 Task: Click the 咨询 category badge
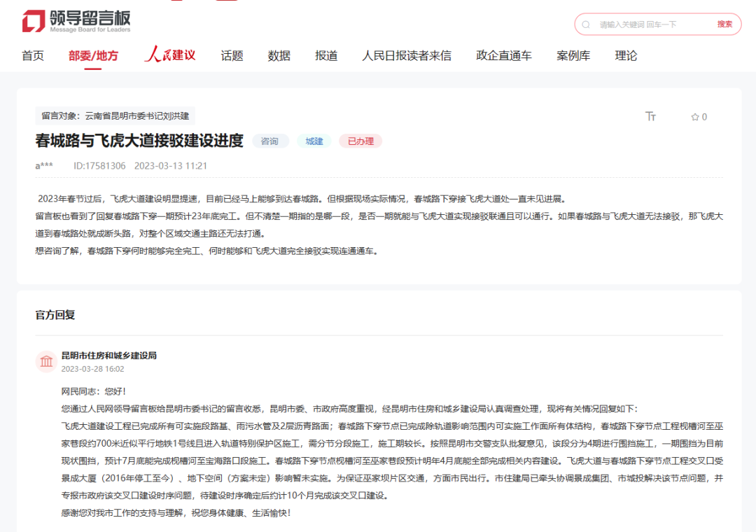(270, 141)
